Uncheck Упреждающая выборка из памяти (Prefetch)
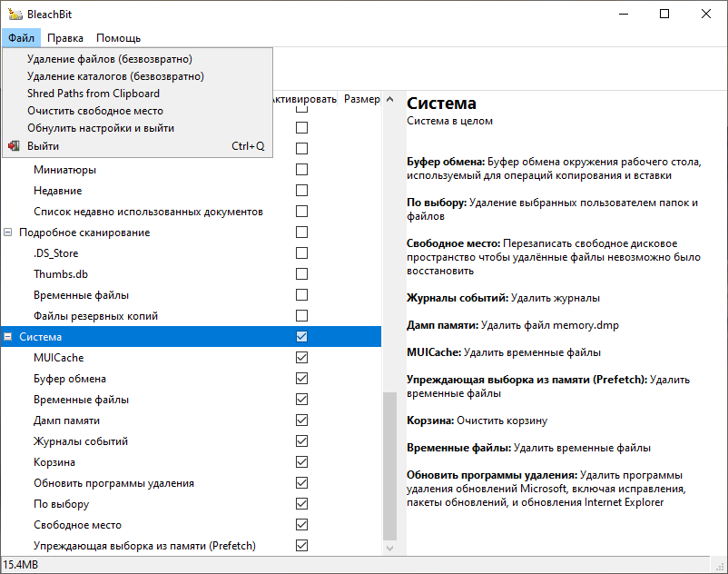728x574 pixels. click(x=301, y=546)
